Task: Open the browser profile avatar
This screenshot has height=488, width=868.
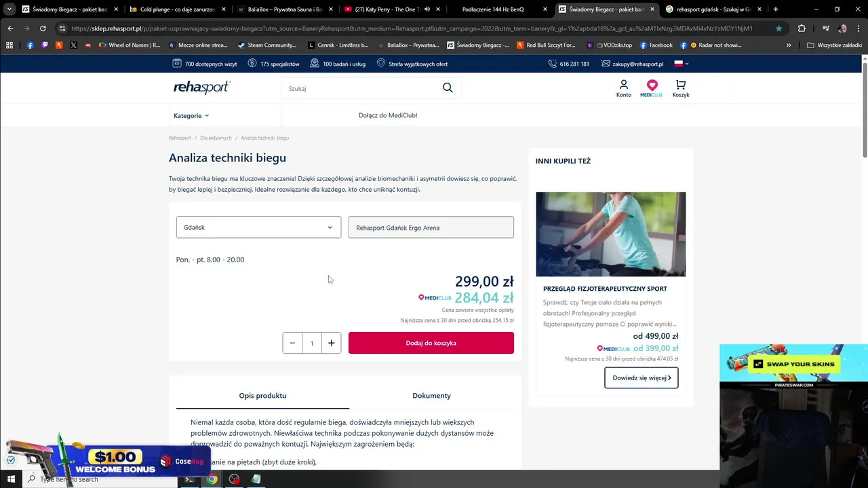Action: point(842,28)
